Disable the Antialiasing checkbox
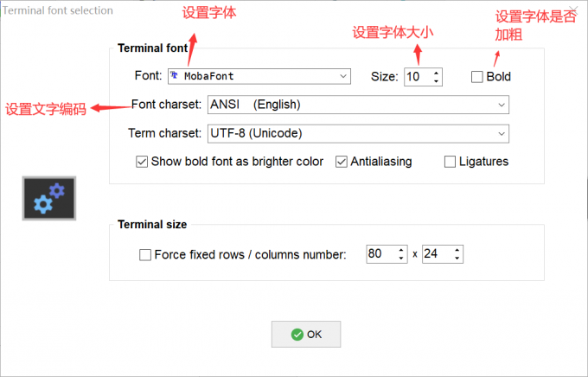 [x=341, y=162]
